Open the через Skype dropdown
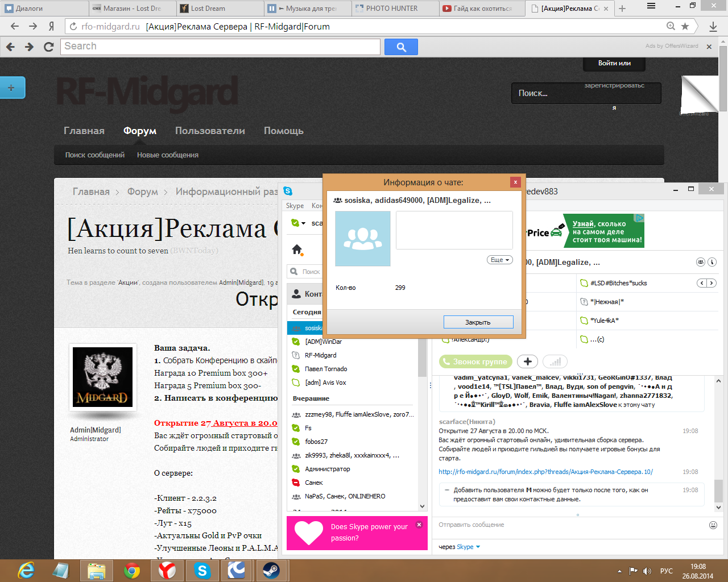 [460, 547]
